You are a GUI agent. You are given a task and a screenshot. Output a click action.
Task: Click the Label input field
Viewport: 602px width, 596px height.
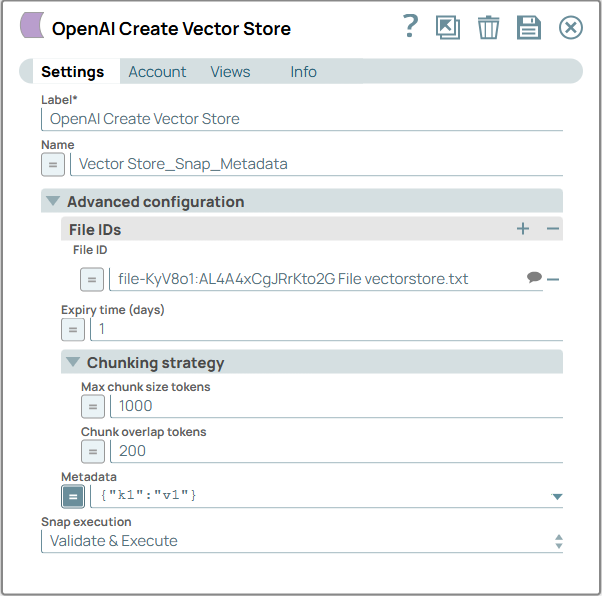coord(302,119)
